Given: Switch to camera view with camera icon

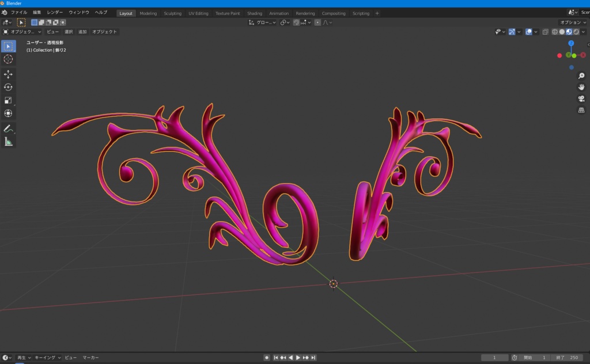Looking at the screenshot, I should pos(581,99).
